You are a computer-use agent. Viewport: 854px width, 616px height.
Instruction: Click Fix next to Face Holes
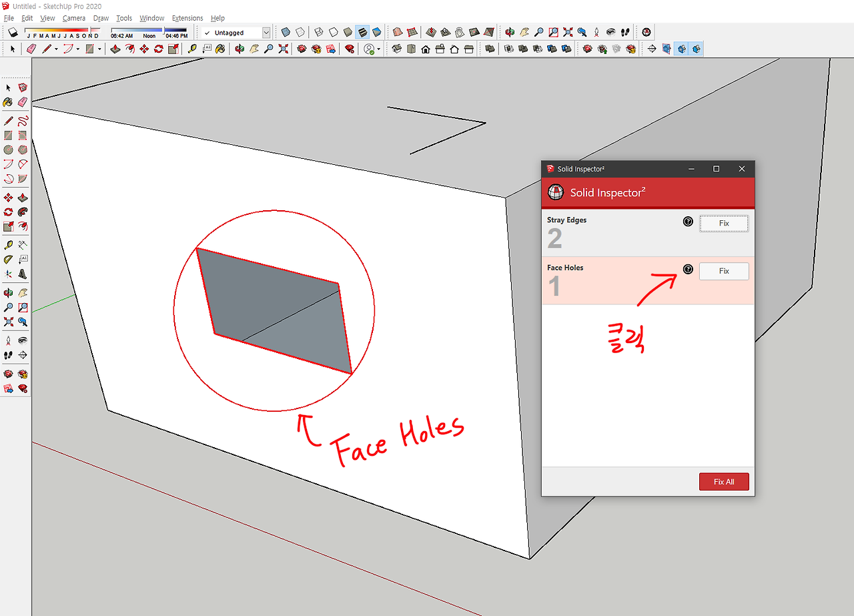pos(724,271)
